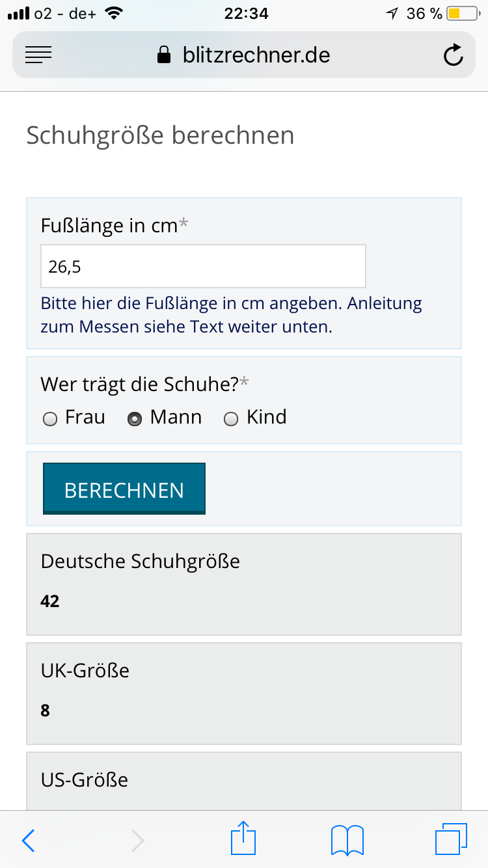
Task: Reload the page with refresh icon
Action: [x=453, y=55]
